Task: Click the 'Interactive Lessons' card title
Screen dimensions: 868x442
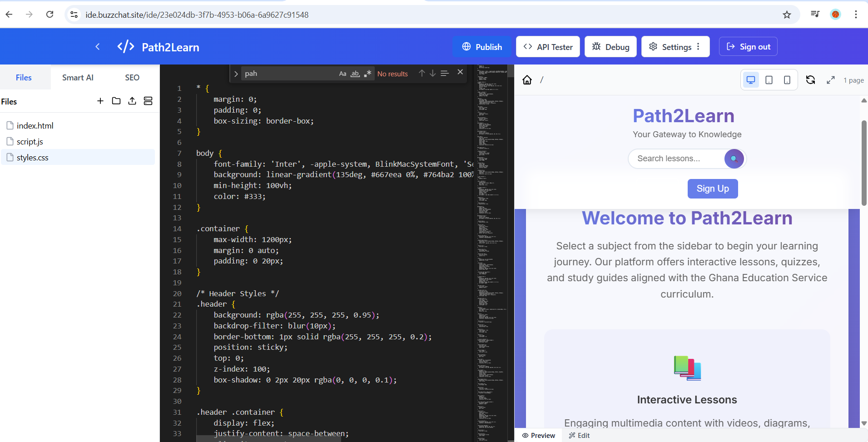Action: (x=687, y=400)
